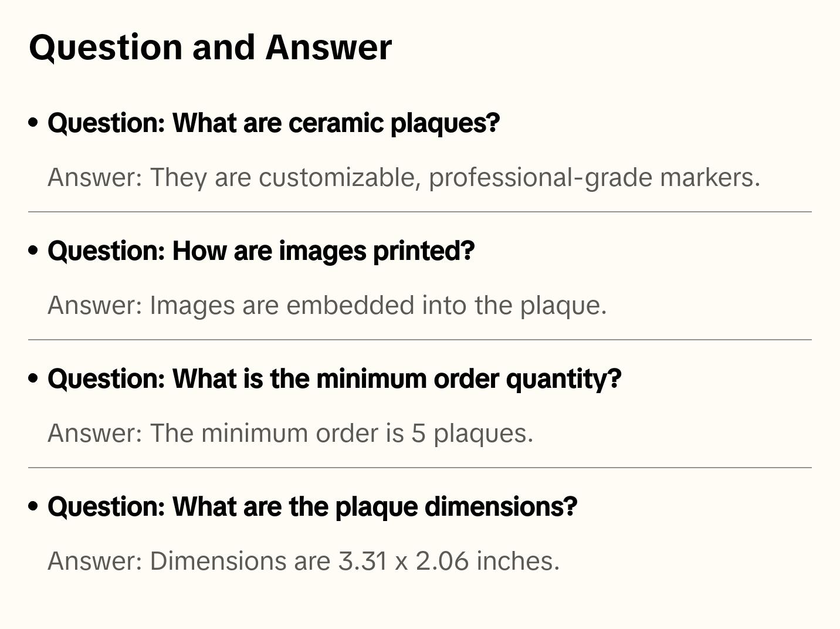Click the "Question and Answer" heading
Screen dimensions: 840x629
pyautogui.click(x=210, y=47)
